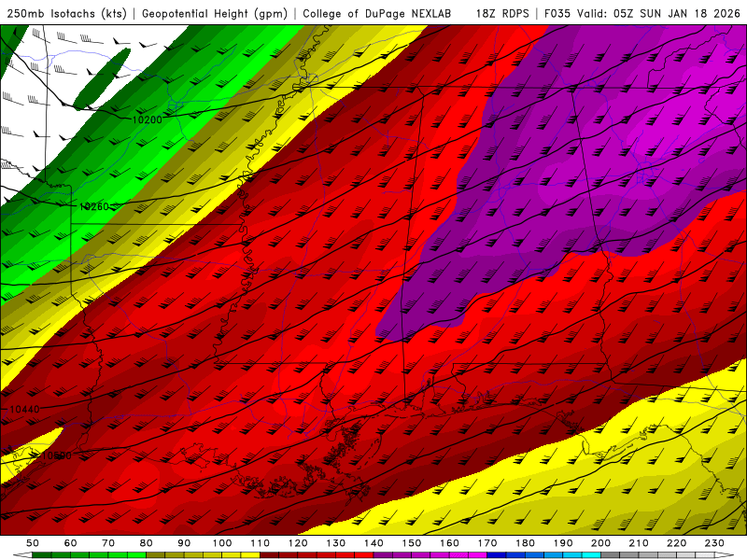
Task: Click the legend value 180
Action: pos(525,543)
